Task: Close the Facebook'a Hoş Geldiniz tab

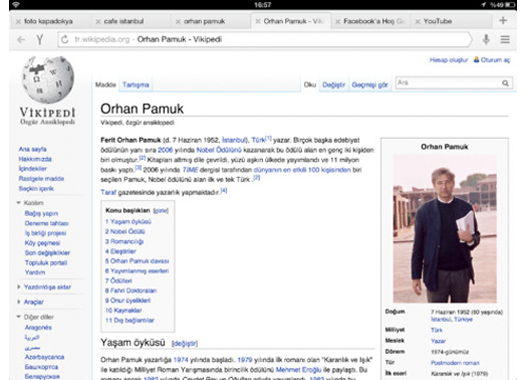Action: point(338,21)
